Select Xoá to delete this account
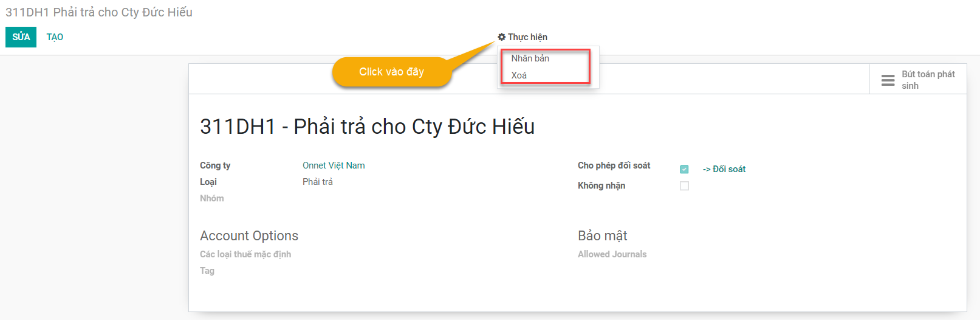980x320 pixels. (519, 75)
